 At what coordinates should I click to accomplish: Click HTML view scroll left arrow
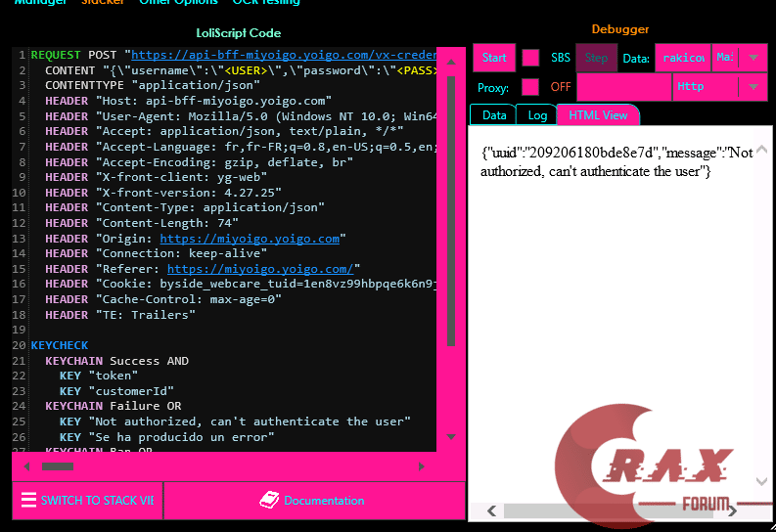tap(491, 510)
